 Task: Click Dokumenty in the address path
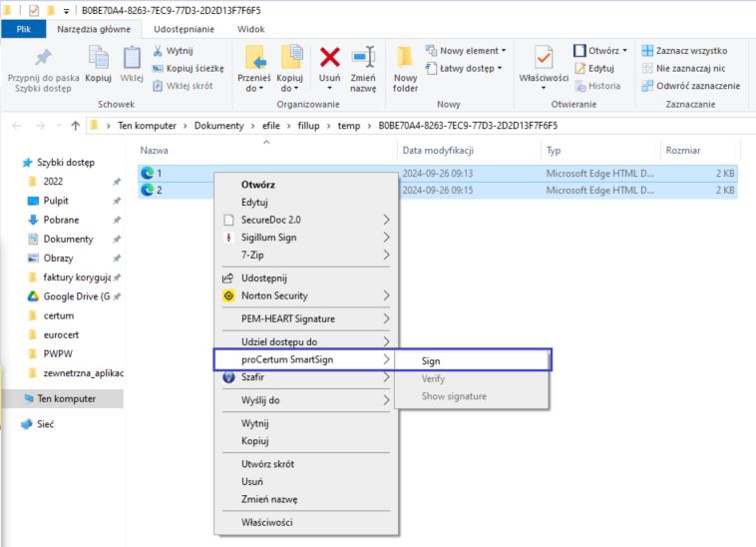pos(218,126)
